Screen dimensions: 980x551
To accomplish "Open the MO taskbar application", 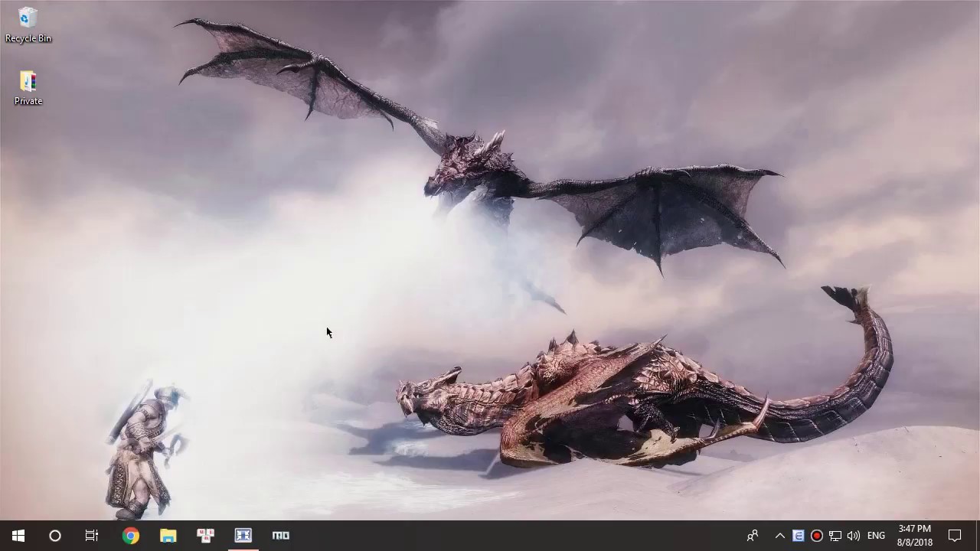I will coord(281,536).
